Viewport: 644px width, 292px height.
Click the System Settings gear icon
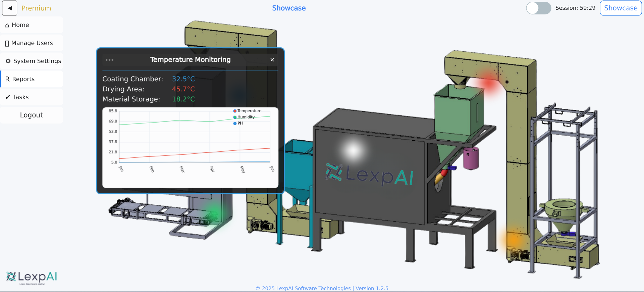click(x=8, y=61)
